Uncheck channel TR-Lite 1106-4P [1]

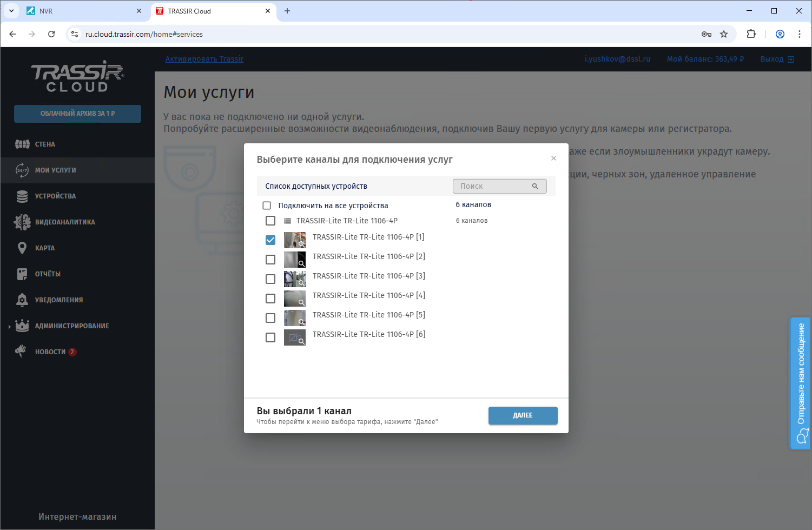(270, 240)
